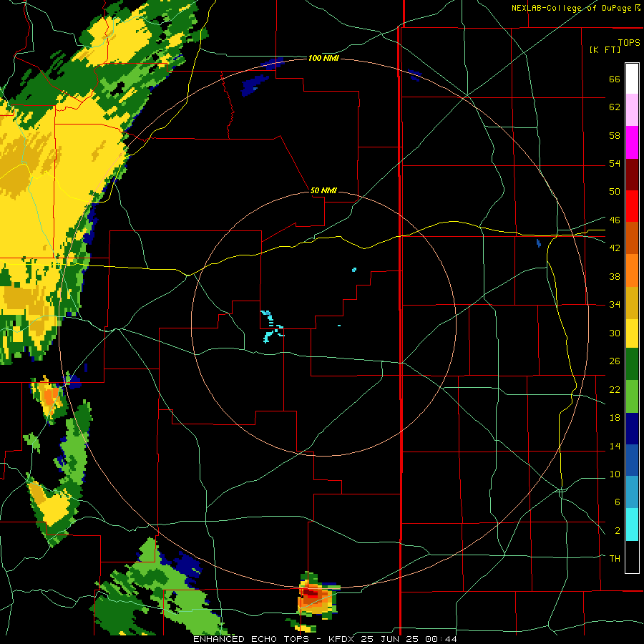Viewport: 644px width, 644px height.
Task: Select the magenta 58 kft legend swatch
Action: point(632,142)
